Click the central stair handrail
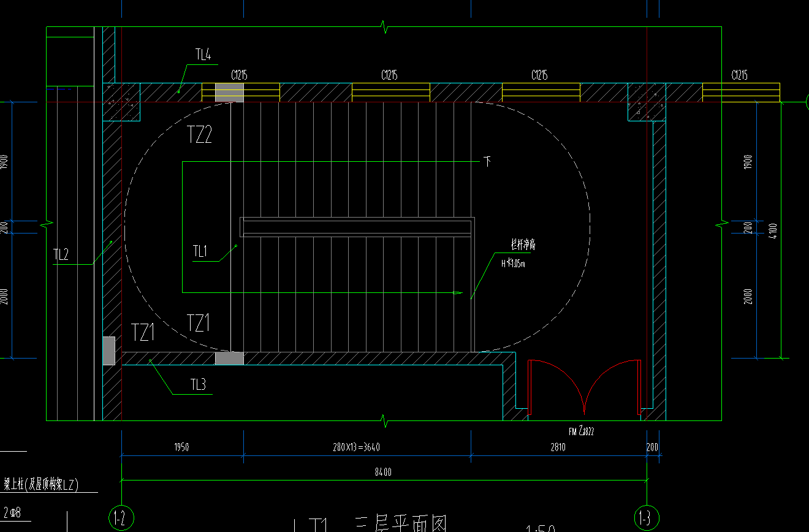This screenshot has height=532, width=809. pyautogui.click(x=357, y=227)
